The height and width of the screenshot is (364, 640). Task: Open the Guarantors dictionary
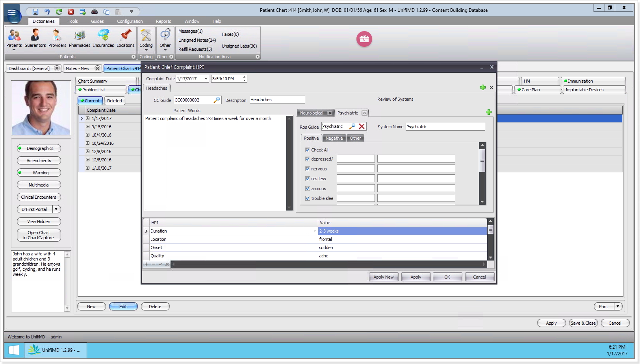tap(35, 39)
